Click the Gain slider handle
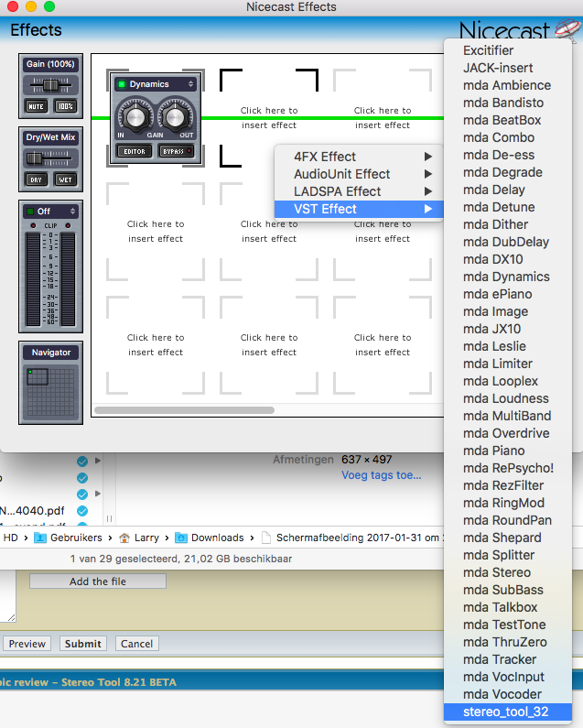Screen dimensions: 583x728 (50, 85)
